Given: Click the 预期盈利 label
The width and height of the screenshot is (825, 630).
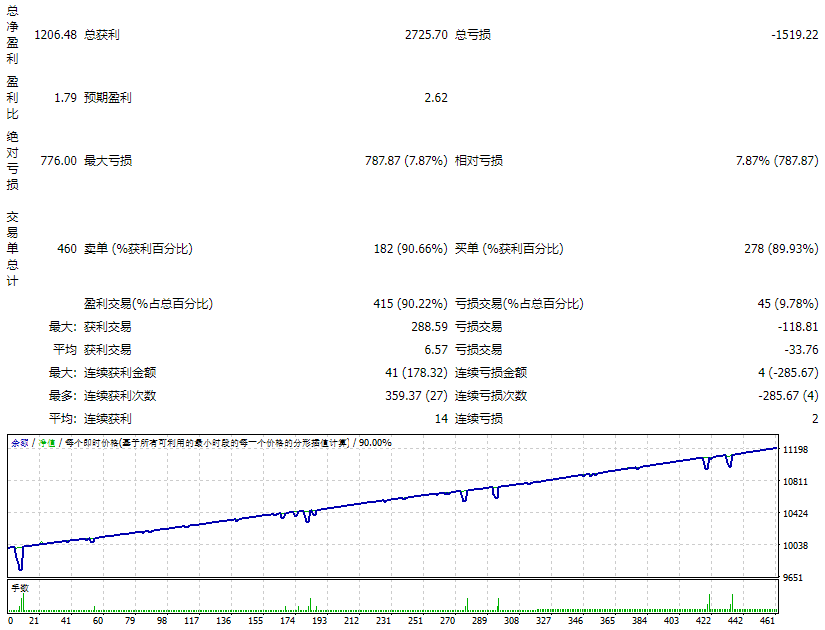Looking at the screenshot, I should (x=107, y=98).
